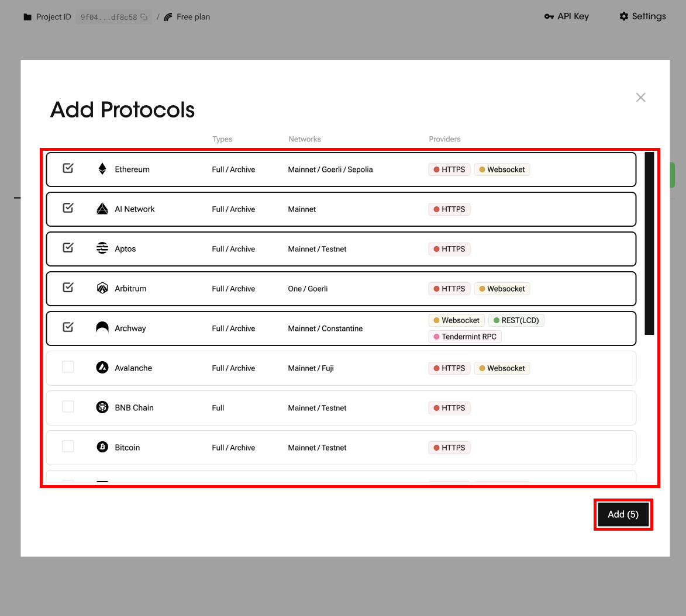Open the API Key page
This screenshot has width=686, height=616.
[x=567, y=16]
